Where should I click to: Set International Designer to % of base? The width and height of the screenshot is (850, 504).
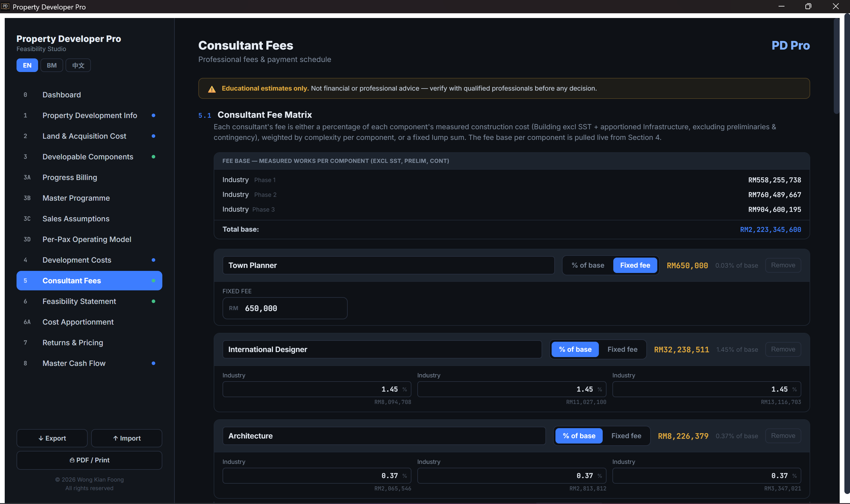click(x=575, y=349)
